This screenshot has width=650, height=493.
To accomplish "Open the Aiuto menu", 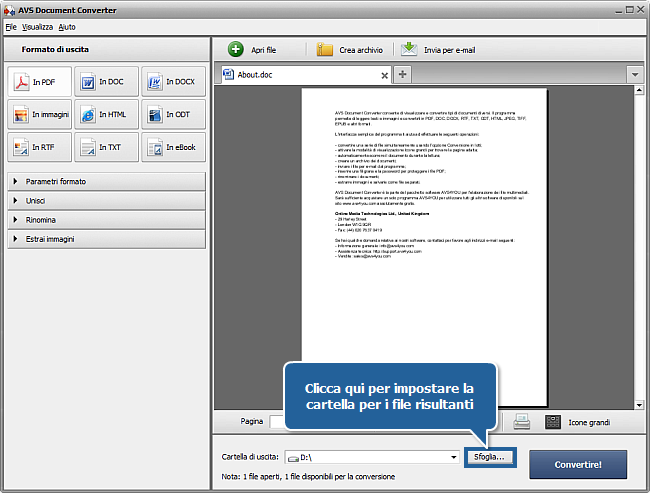I will 67,27.
